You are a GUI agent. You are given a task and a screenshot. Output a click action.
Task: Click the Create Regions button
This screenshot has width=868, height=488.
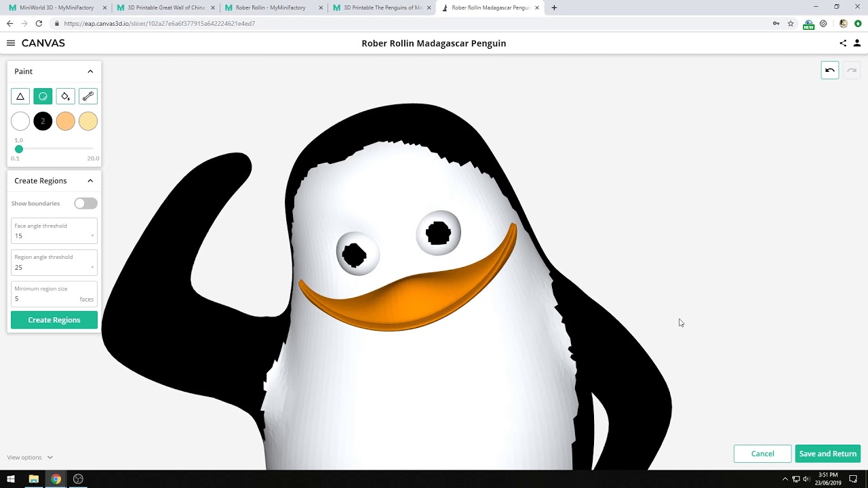54,320
